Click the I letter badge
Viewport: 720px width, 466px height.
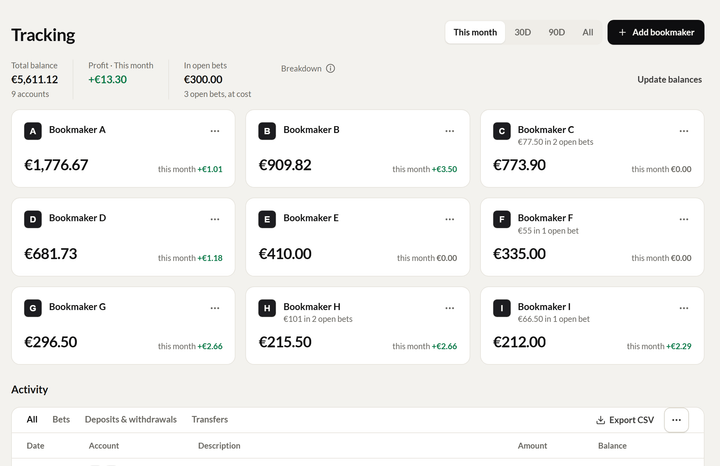pos(502,308)
